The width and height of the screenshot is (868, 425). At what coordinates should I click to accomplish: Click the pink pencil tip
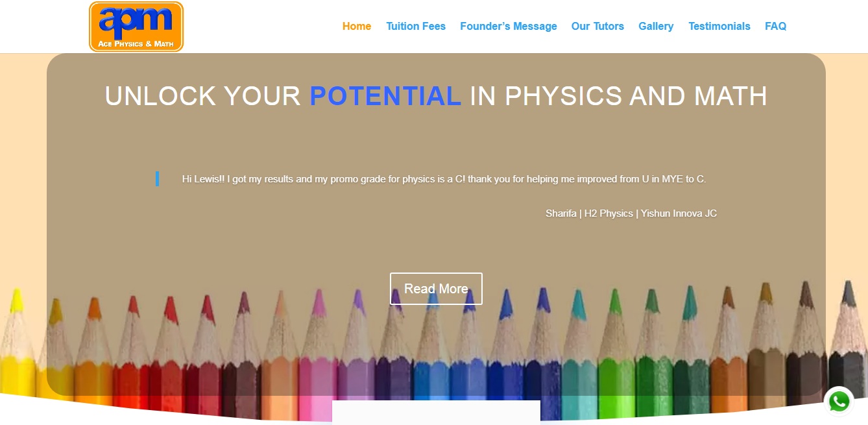[x=319, y=302]
